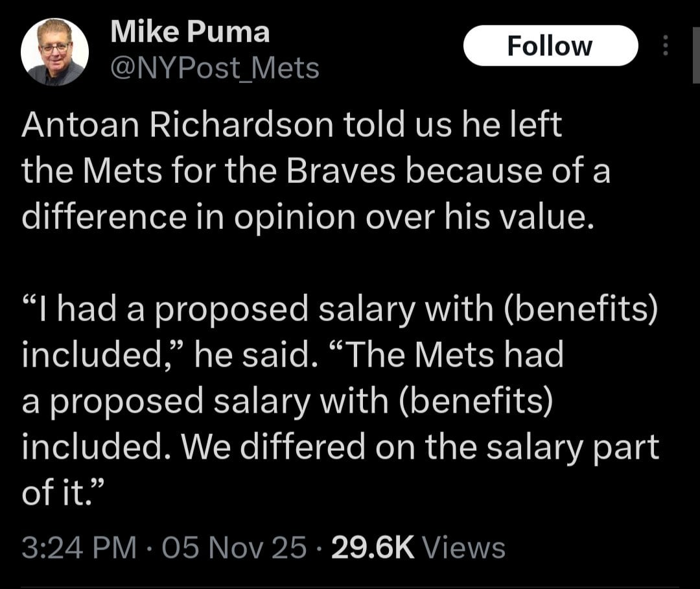This screenshot has width=700, height=589.
Task: Click the bolded 29.6K number
Action: click(373, 547)
